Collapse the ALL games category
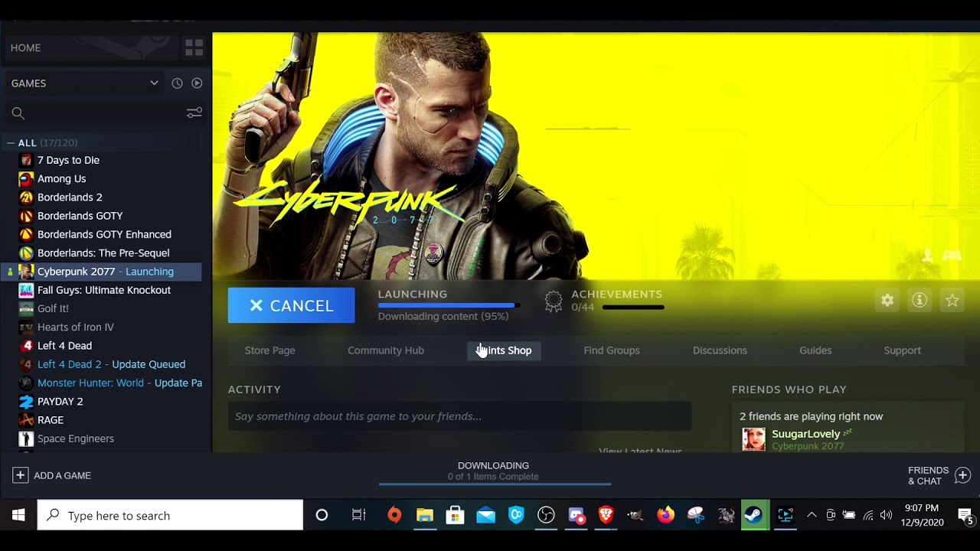The image size is (980, 551). pyautogui.click(x=11, y=142)
